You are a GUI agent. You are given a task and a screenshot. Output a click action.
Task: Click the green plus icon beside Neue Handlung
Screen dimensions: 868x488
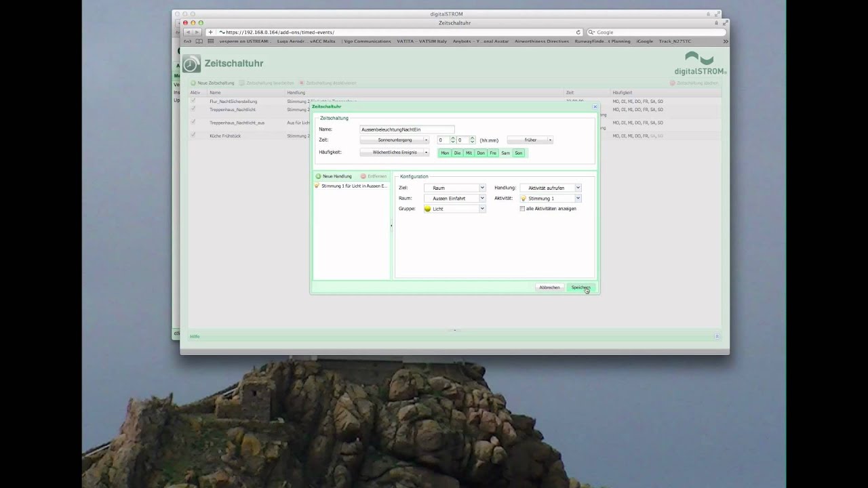[318, 176]
